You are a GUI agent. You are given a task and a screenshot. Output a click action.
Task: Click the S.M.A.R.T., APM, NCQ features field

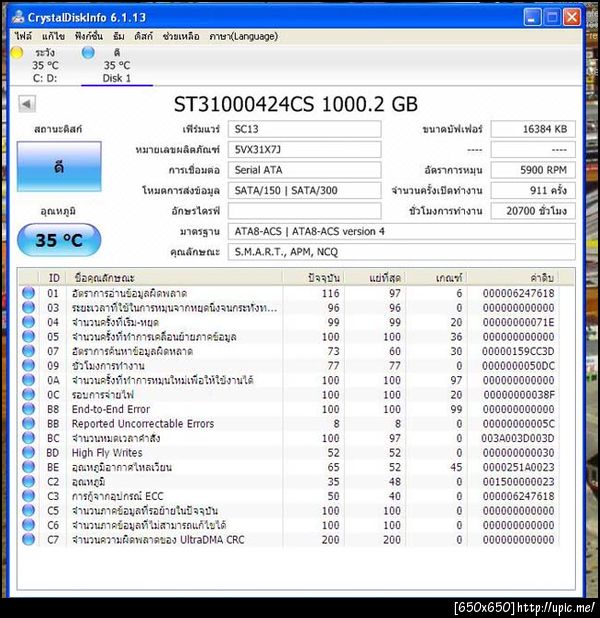pos(401,252)
